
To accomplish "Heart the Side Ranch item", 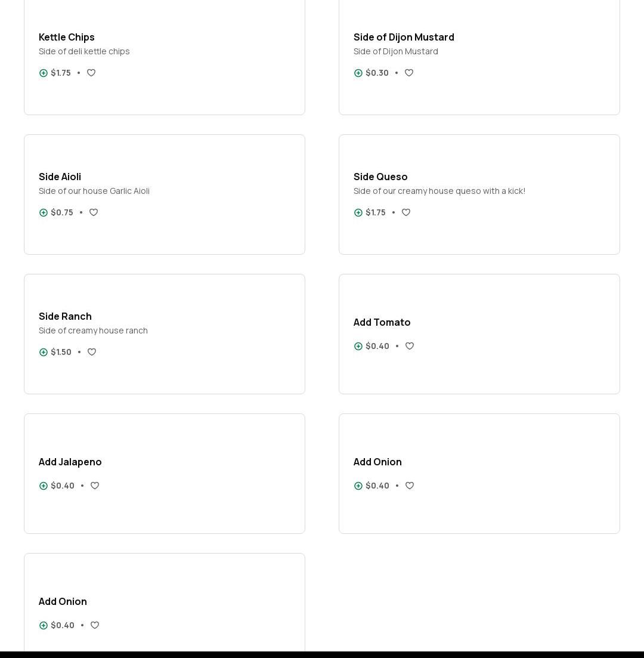I will (x=92, y=352).
